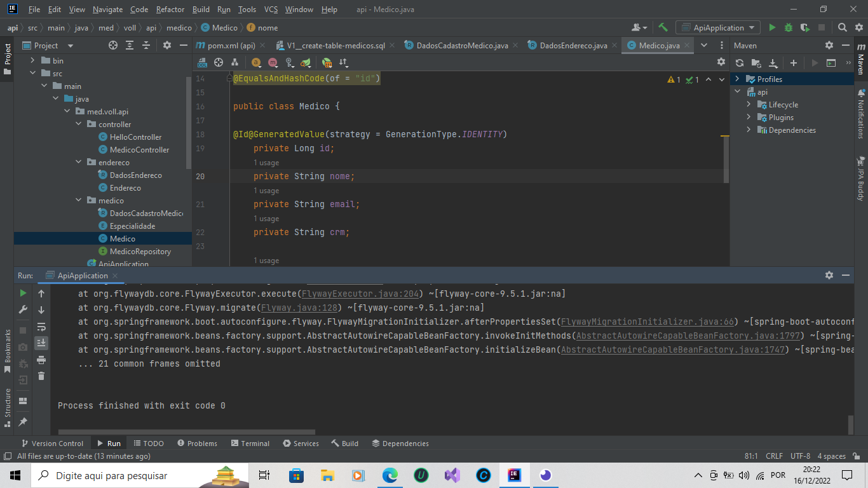Image resolution: width=868 pixels, height=488 pixels.
Task: Rerun ApiApplication in Run panel
Action: point(23,293)
